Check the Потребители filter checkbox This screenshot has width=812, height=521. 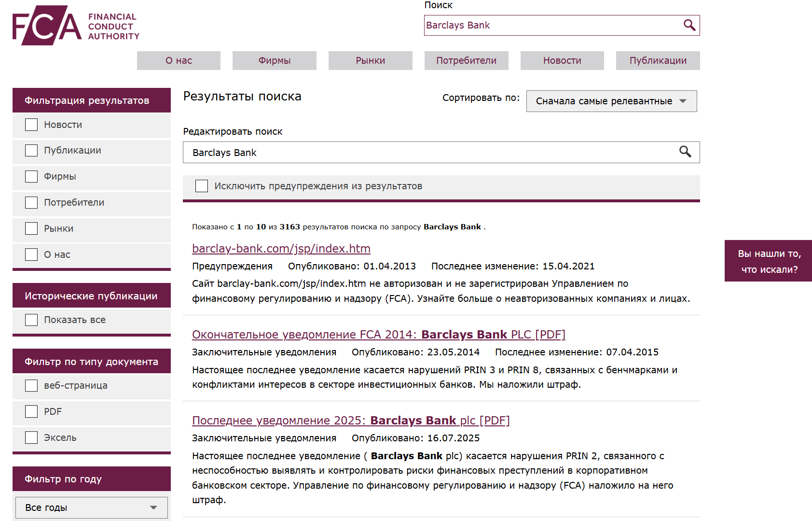point(31,202)
